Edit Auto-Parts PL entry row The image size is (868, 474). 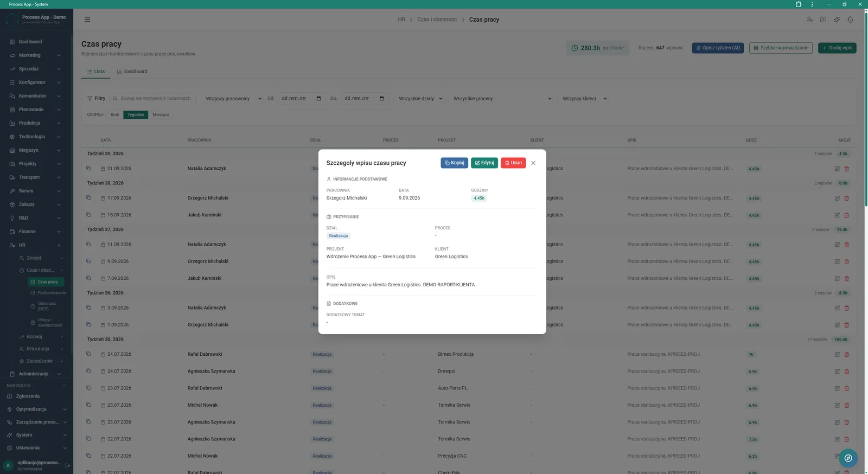click(x=837, y=388)
